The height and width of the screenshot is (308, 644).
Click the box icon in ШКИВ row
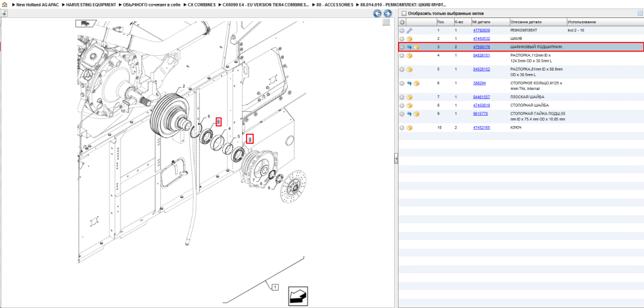point(410,38)
